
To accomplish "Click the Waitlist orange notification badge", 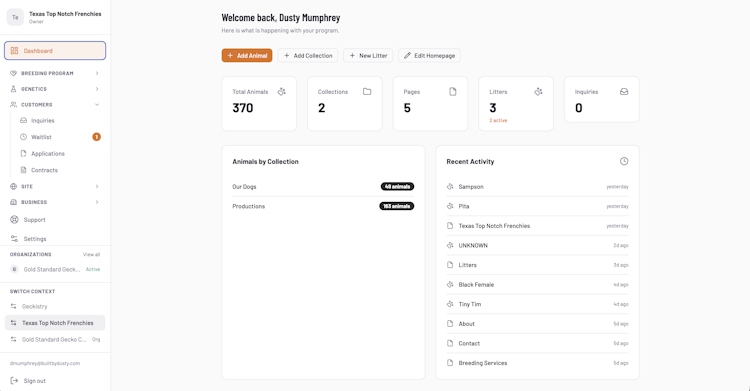I will coord(96,137).
